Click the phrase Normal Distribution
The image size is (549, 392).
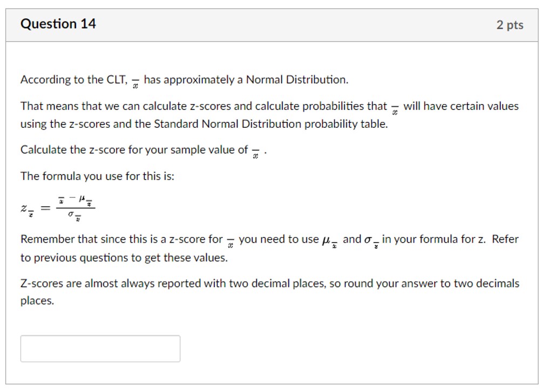(x=297, y=79)
